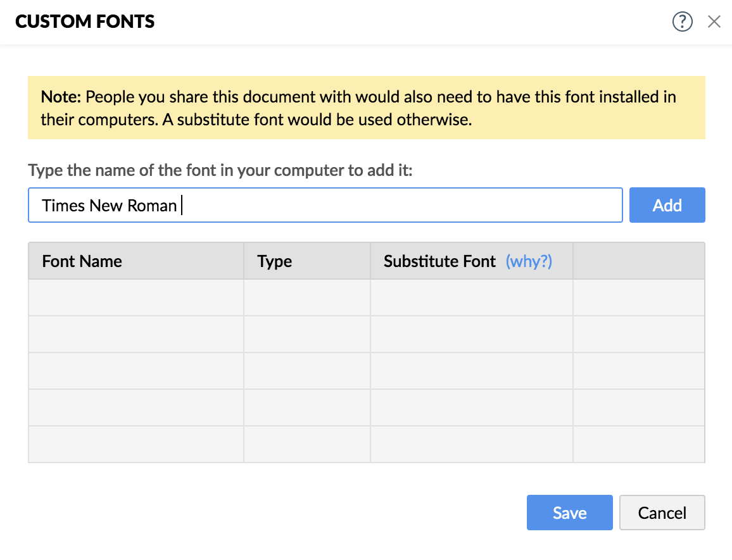Select third row's Substitute Font cell

click(x=471, y=371)
